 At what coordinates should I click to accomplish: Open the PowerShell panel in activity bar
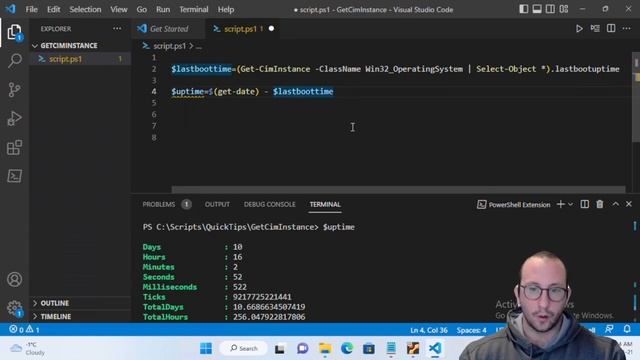(x=14, y=176)
